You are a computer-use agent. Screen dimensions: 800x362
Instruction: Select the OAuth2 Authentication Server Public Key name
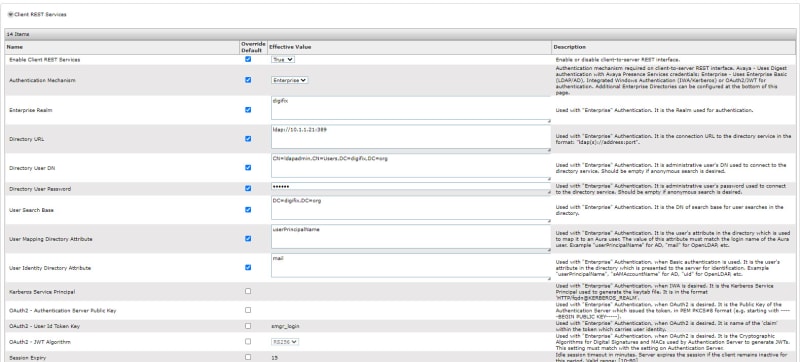click(62, 311)
